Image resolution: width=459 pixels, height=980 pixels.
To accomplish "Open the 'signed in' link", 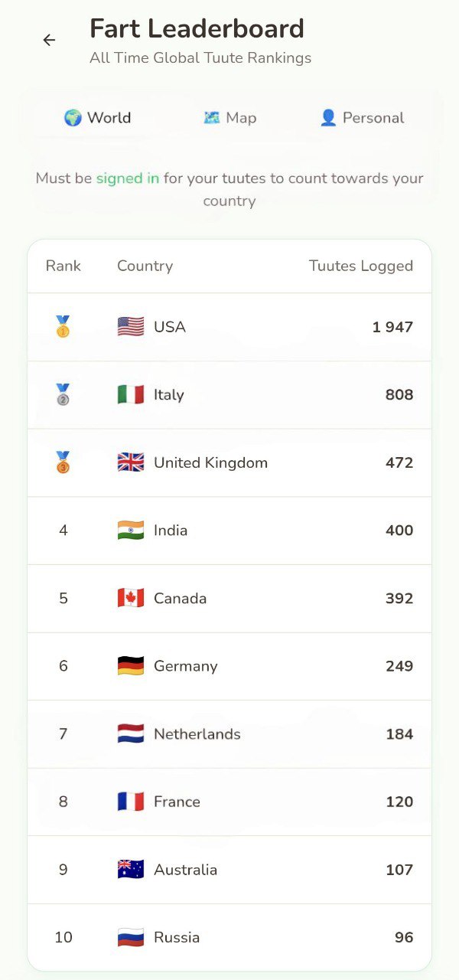I will pos(128,178).
